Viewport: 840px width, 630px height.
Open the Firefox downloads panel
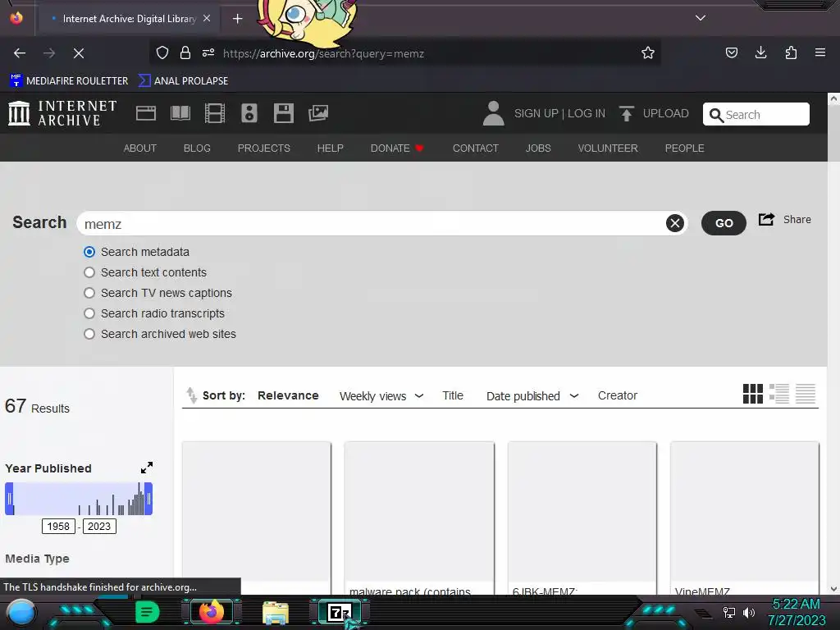pos(760,52)
